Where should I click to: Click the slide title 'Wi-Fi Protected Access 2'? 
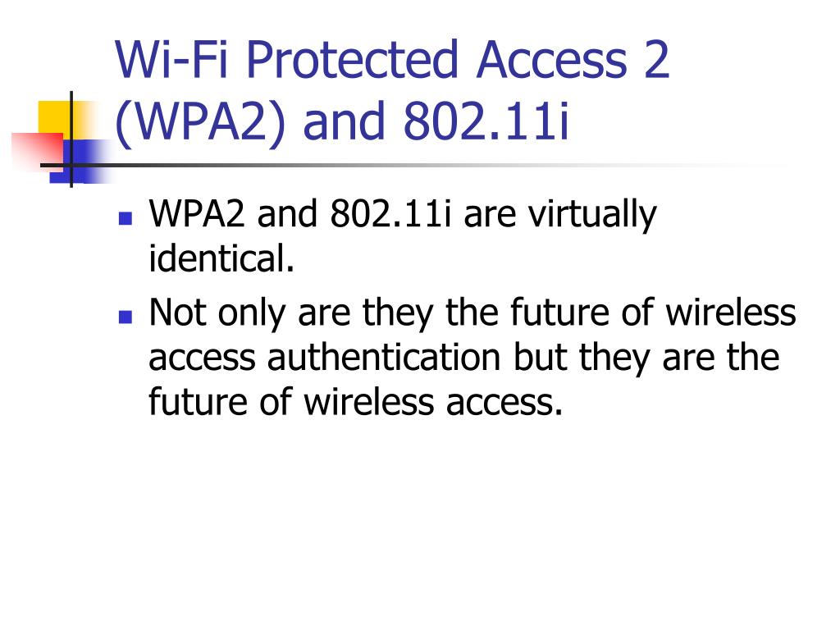click(391, 60)
